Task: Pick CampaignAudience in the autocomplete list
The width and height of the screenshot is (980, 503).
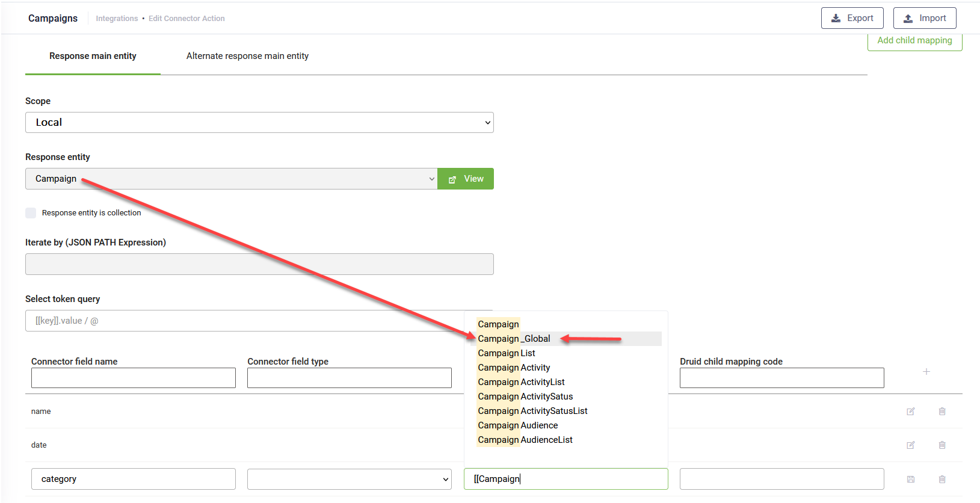Action: click(517, 425)
